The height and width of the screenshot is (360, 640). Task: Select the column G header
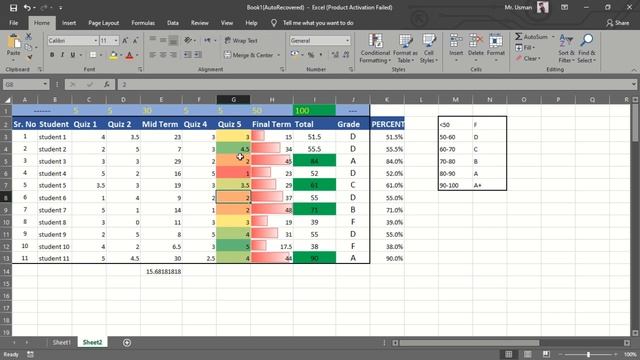point(233,100)
